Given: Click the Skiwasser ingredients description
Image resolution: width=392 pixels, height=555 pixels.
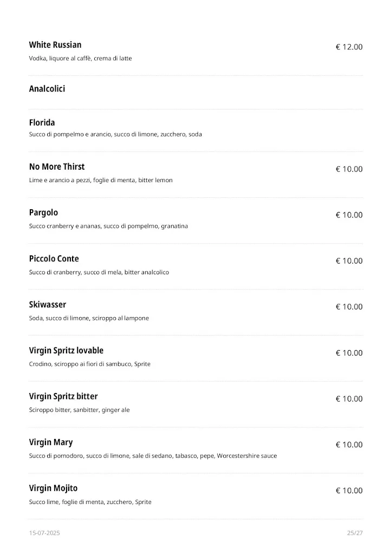Looking at the screenshot, I should tap(89, 318).
